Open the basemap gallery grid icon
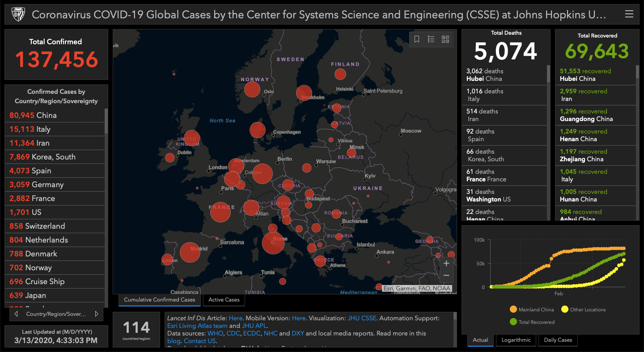Screen dimensions: 644x352 tap(445, 39)
